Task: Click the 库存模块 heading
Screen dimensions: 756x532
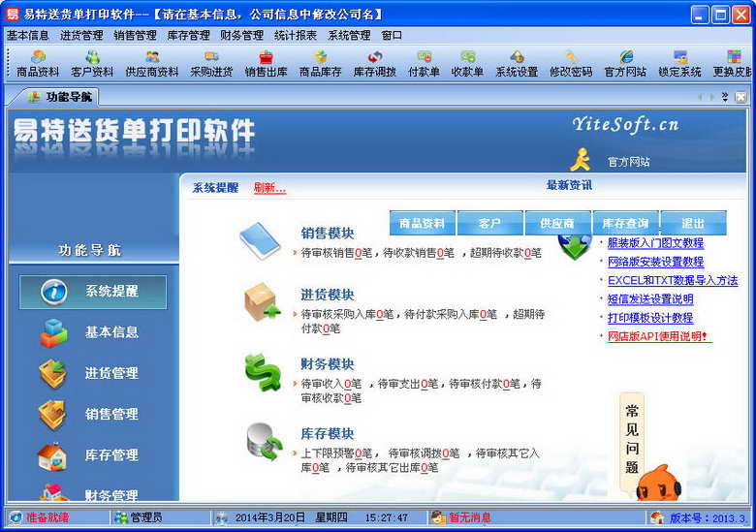Action: click(x=328, y=434)
